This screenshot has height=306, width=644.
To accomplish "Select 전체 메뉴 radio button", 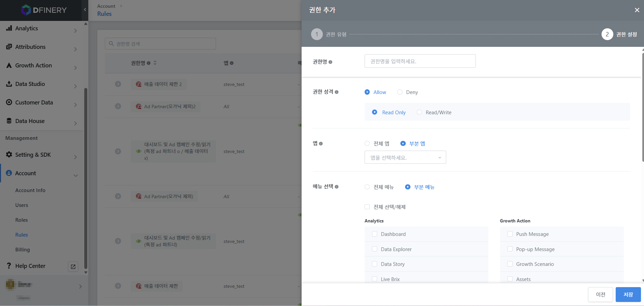I will pos(367,187).
